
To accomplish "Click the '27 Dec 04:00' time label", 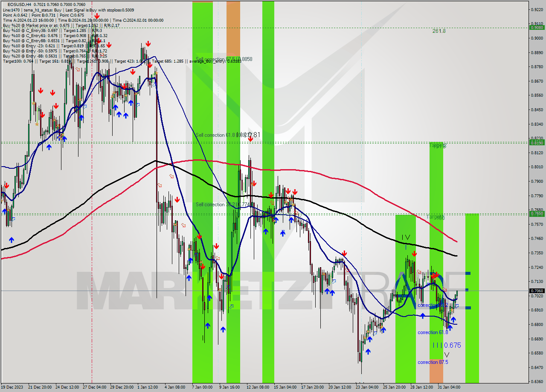I will pyautogui.click(x=94, y=387).
